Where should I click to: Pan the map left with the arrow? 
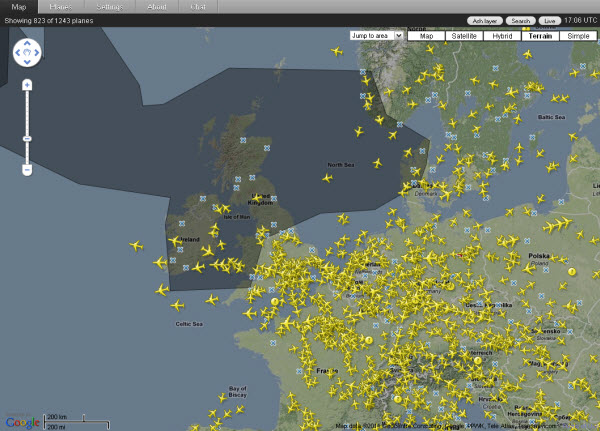[17, 53]
